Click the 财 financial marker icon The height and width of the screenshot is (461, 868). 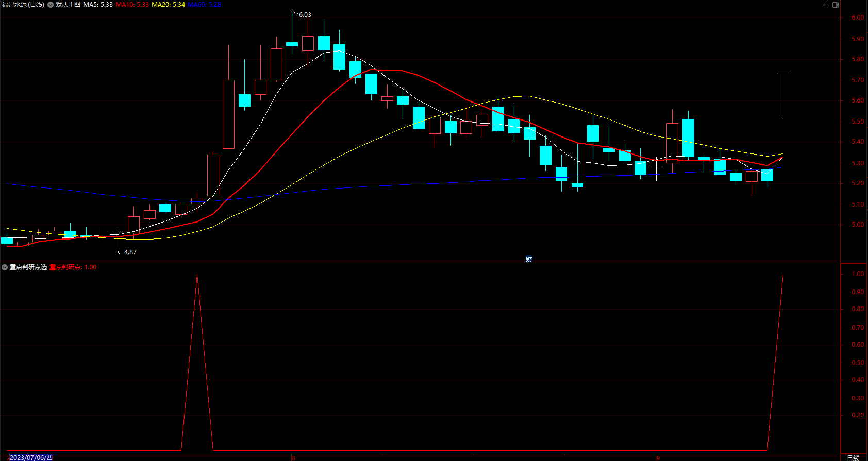pyautogui.click(x=529, y=259)
